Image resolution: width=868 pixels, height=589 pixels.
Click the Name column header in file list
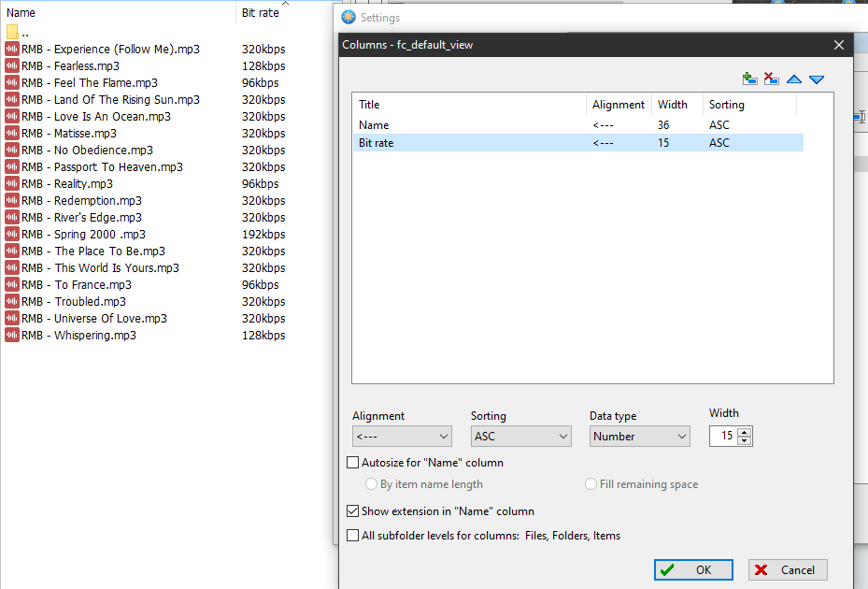pyautogui.click(x=21, y=13)
